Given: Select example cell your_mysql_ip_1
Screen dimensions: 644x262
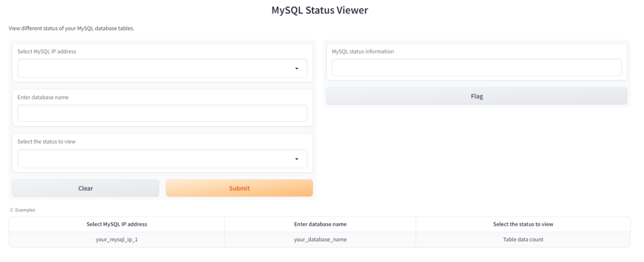Looking at the screenshot, I should [117, 239].
